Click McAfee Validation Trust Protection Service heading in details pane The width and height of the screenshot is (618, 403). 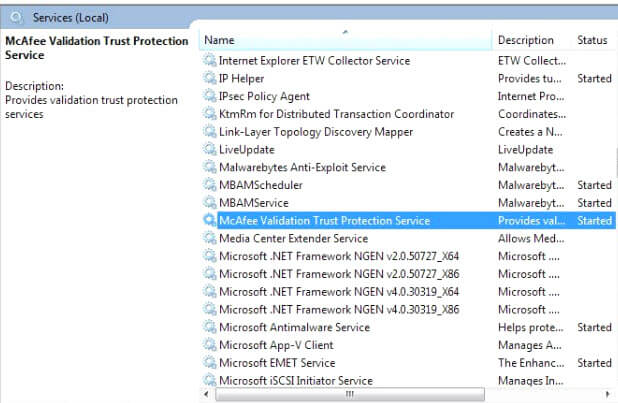(x=97, y=48)
